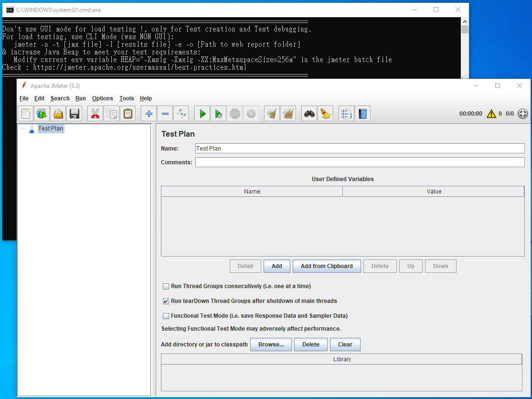Open the Templates toolbar icon
The width and height of the screenshot is (532, 399).
(42, 114)
